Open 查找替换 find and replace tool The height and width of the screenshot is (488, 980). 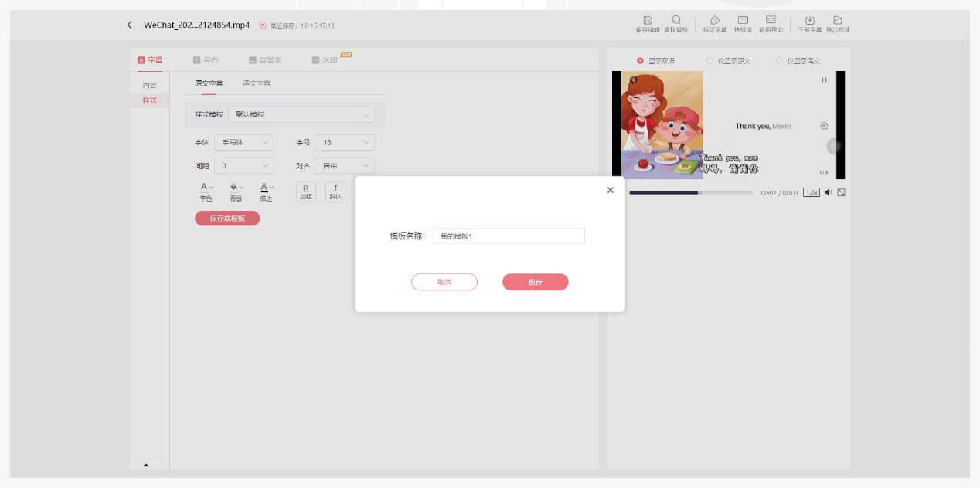pos(675,21)
